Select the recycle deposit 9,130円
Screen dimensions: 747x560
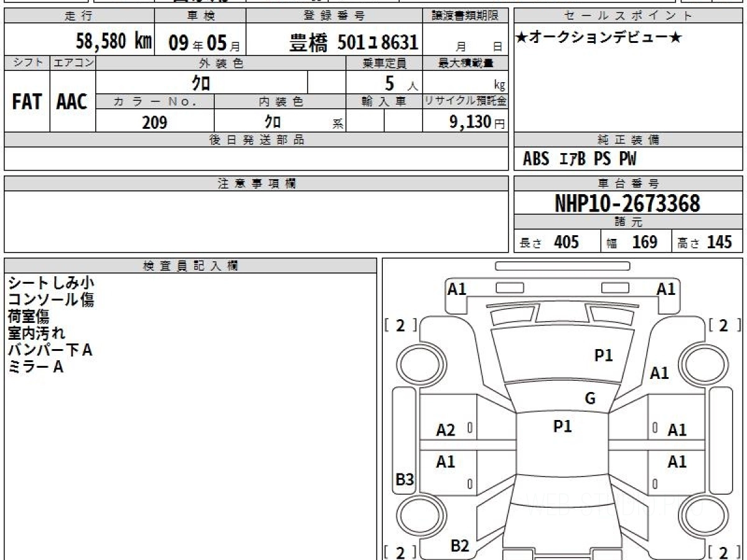coord(477,122)
